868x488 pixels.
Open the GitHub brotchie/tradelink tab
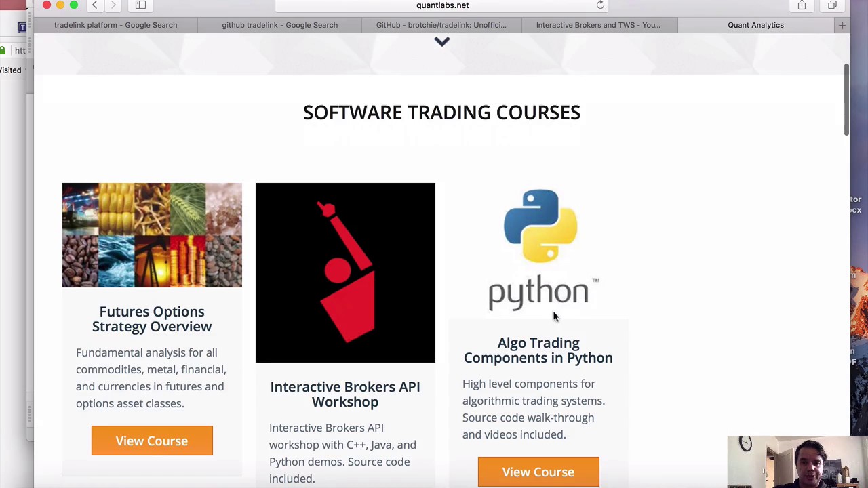point(441,25)
